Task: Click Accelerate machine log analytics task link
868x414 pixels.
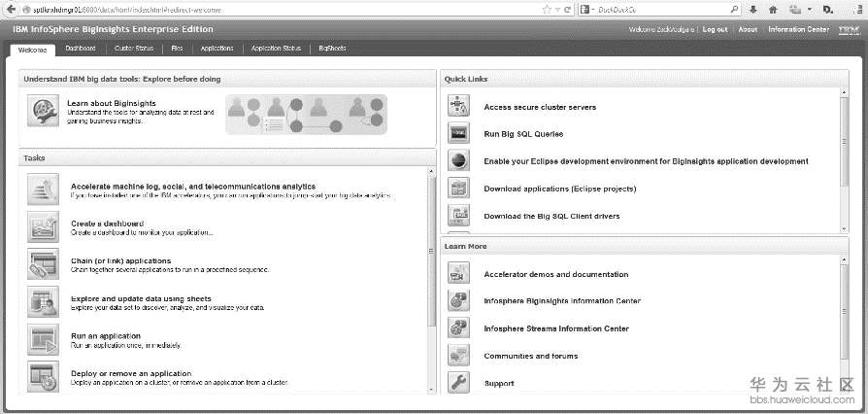Action: tap(193, 187)
